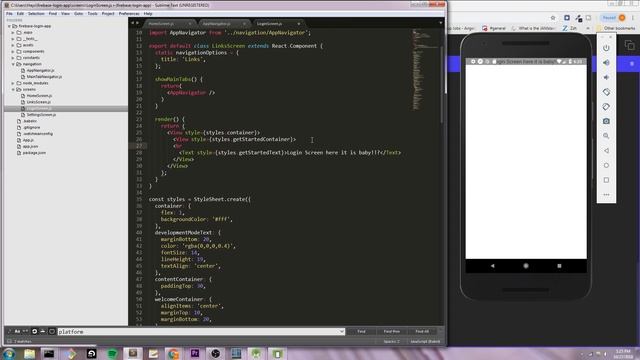The width and height of the screenshot is (640, 360).
Task: Rotate emulator left using first rotate icon
Action: (606, 92)
